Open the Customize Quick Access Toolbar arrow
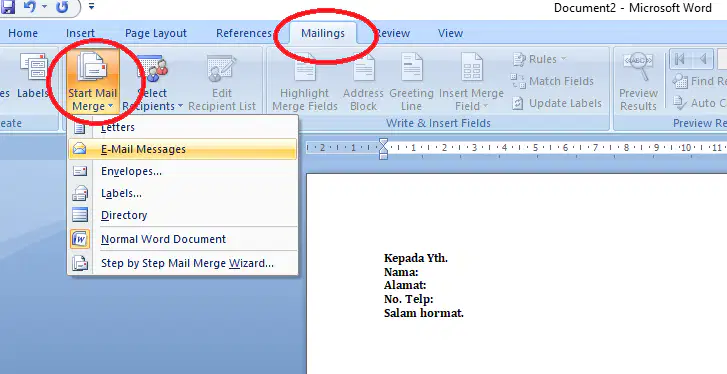Image resolution: width=727 pixels, height=374 pixels. coord(91,6)
